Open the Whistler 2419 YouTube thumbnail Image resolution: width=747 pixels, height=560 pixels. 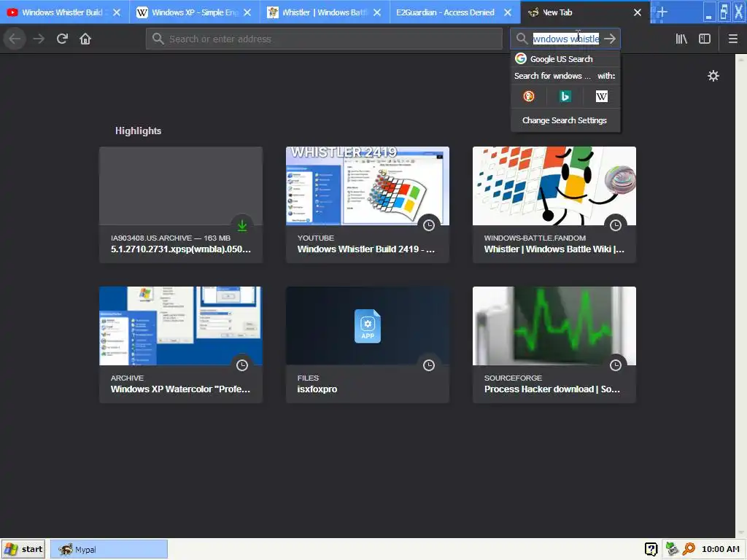(368, 186)
